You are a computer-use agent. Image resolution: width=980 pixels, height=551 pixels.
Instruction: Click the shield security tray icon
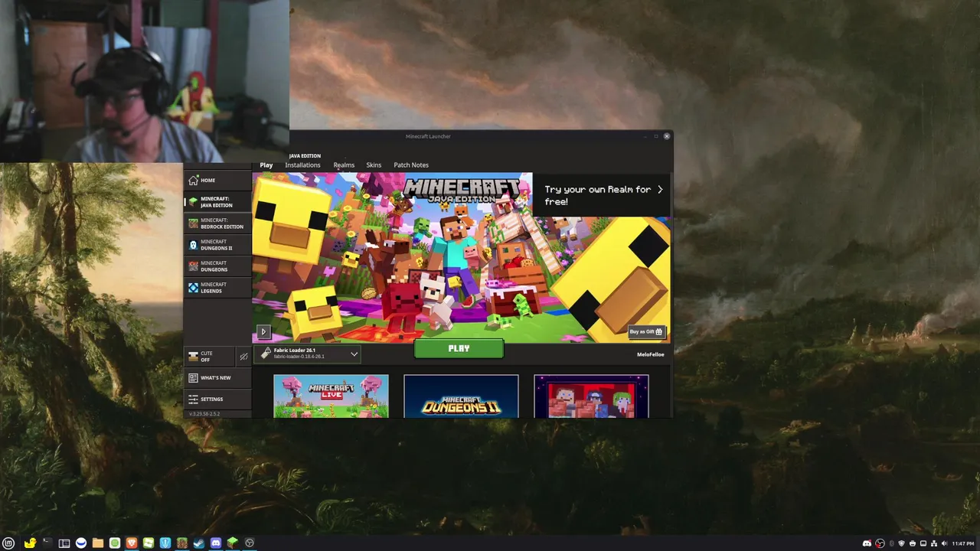[x=901, y=543]
